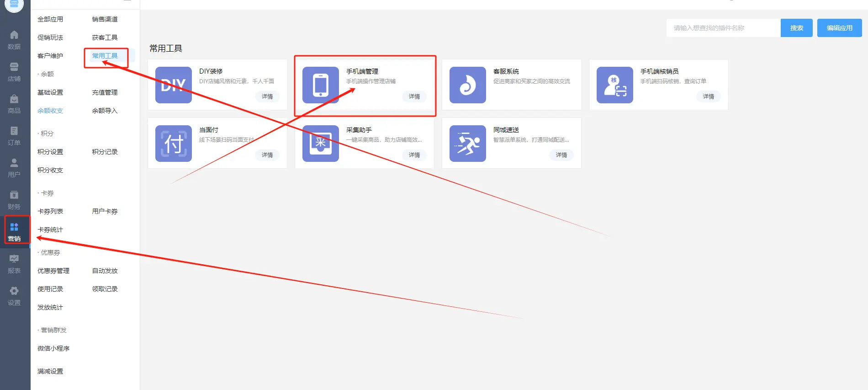Open 积分设置 link

[x=50, y=152]
